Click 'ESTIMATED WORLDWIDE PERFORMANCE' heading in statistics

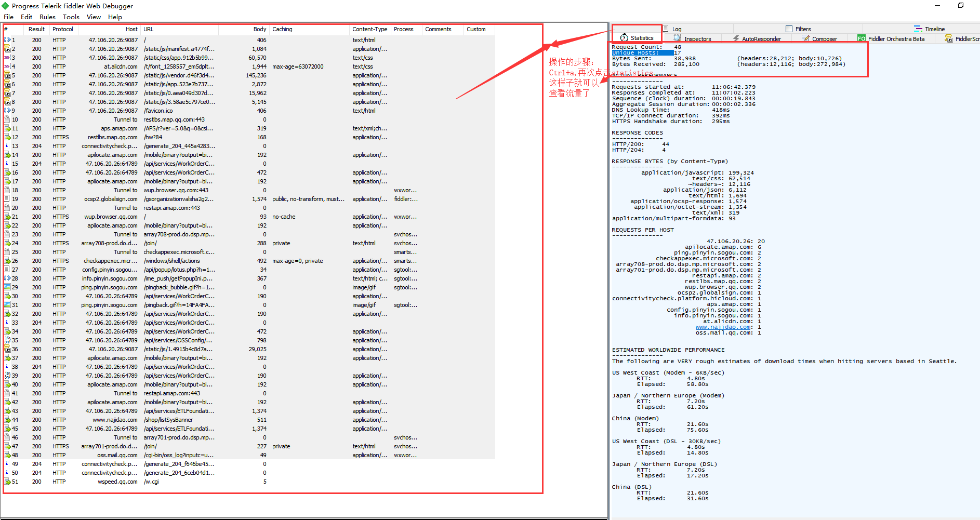[x=668, y=350]
